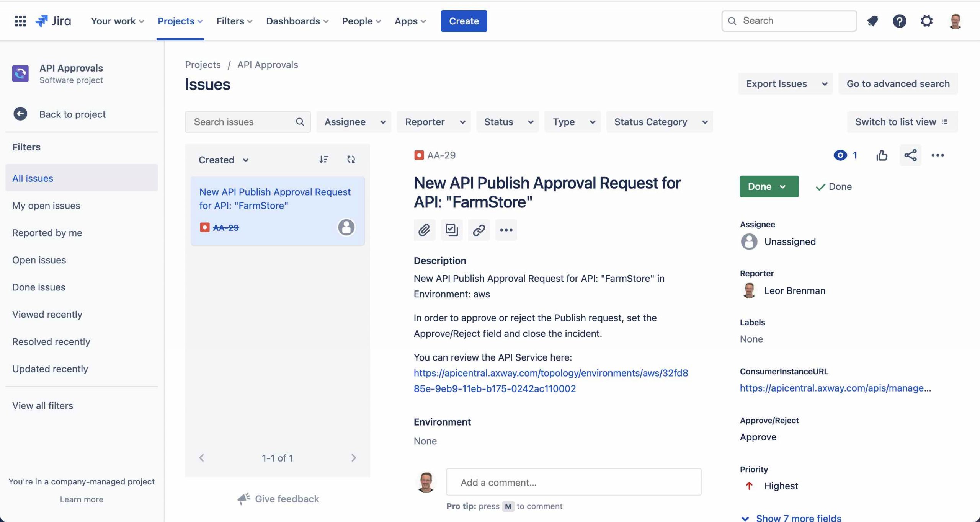Open the Apps dropdown

pos(410,21)
